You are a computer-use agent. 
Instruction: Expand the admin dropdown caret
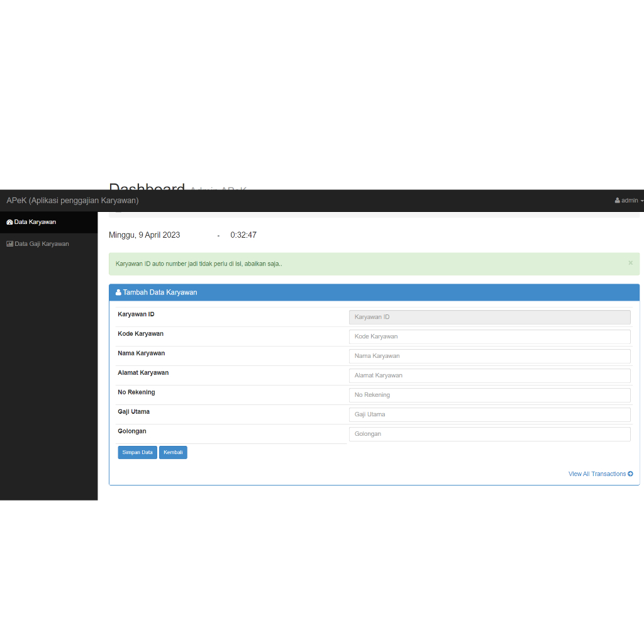tap(641, 201)
